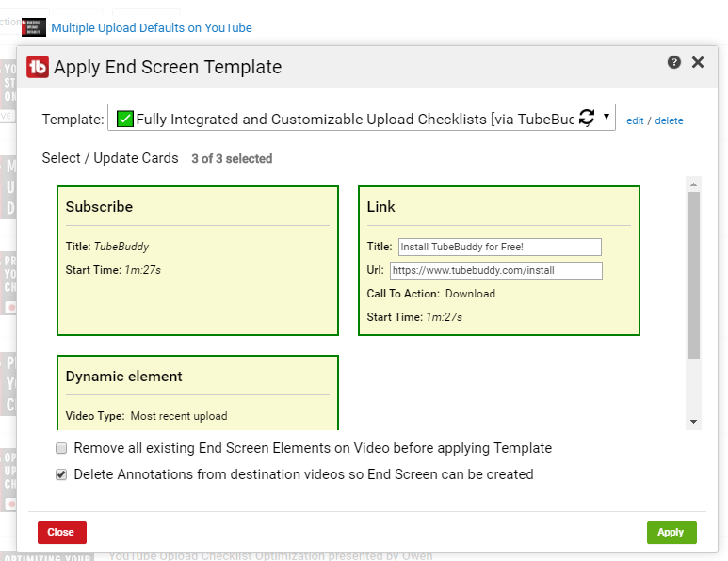This screenshot has height=561, width=728.
Task: Click the cards list scrollbar down arrow
Action: click(694, 422)
